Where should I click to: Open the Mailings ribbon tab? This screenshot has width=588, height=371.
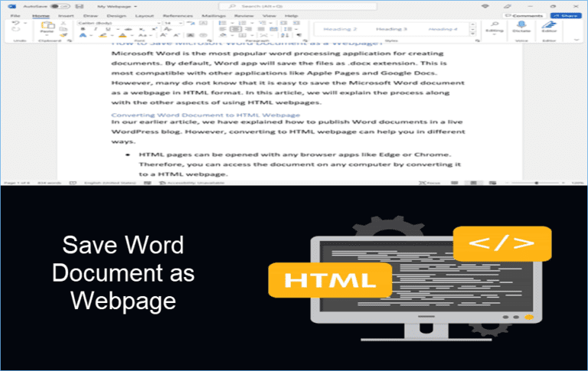click(x=214, y=16)
